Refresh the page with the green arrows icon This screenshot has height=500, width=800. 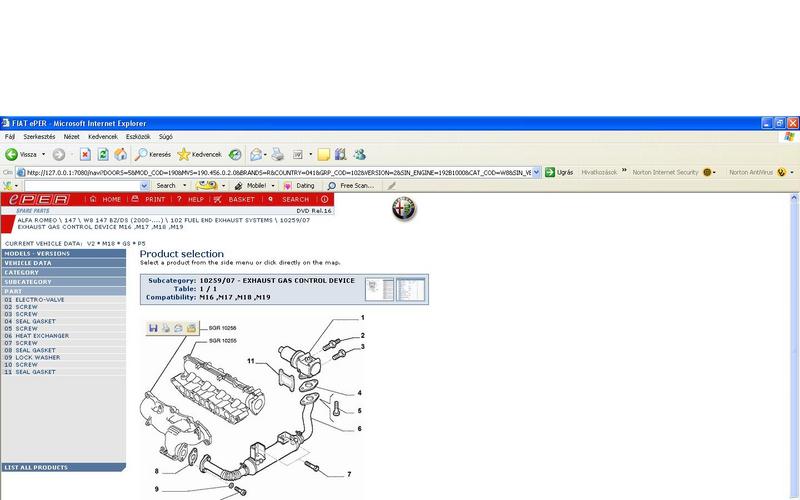[x=103, y=154]
